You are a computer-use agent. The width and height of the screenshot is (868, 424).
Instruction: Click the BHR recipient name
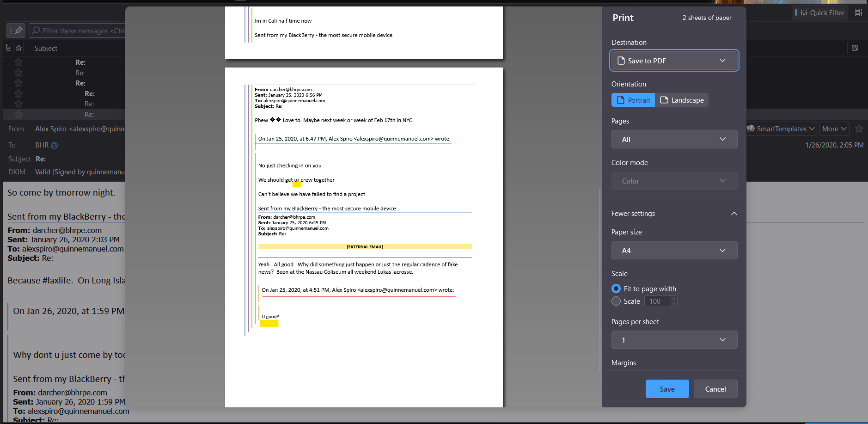point(42,145)
